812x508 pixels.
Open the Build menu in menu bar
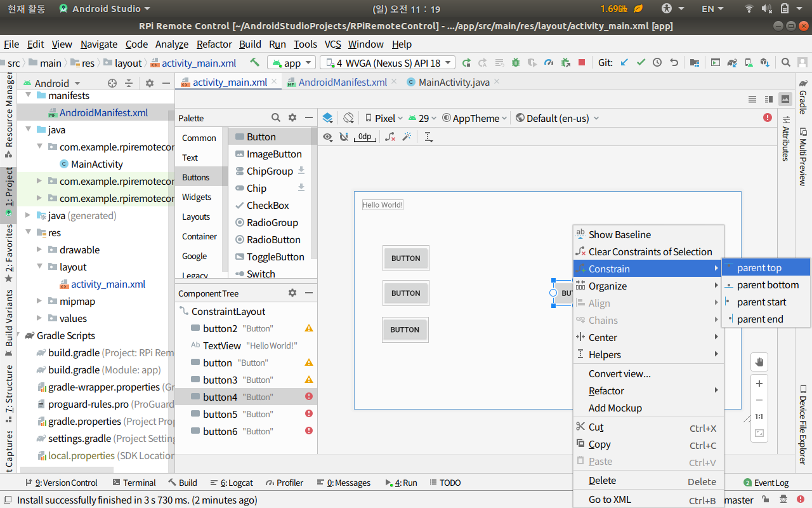250,44
